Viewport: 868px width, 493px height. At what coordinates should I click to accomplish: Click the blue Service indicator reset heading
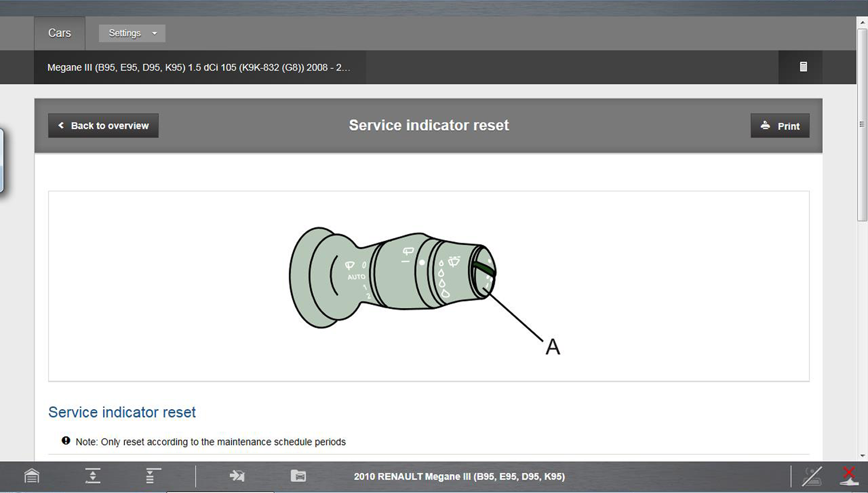pos(122,412)
